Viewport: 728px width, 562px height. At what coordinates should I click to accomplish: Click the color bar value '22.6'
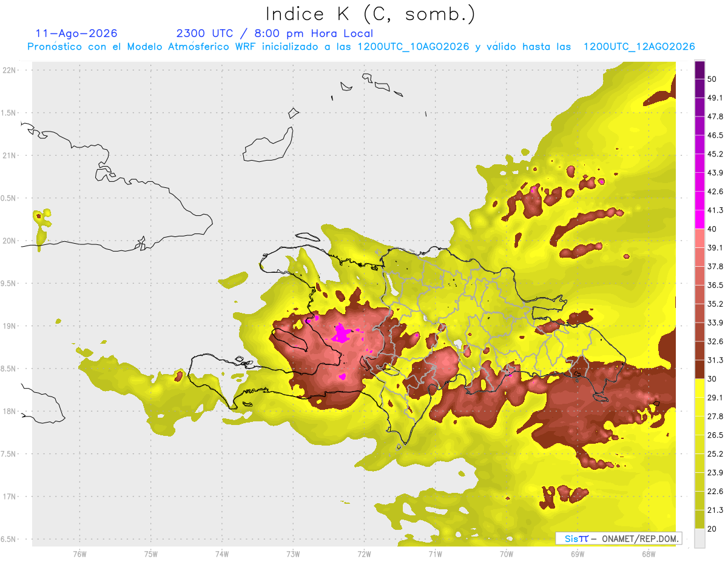point(715,492)
